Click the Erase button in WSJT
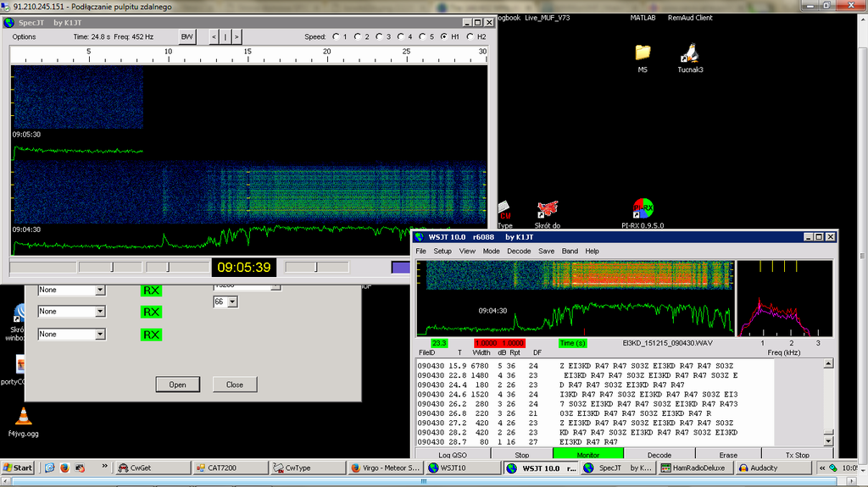 pyautogui.click(x=728, y=455)
